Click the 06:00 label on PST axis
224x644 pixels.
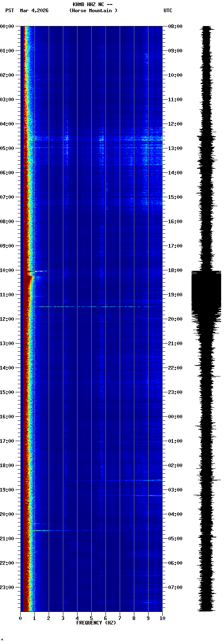pos(7,173)
